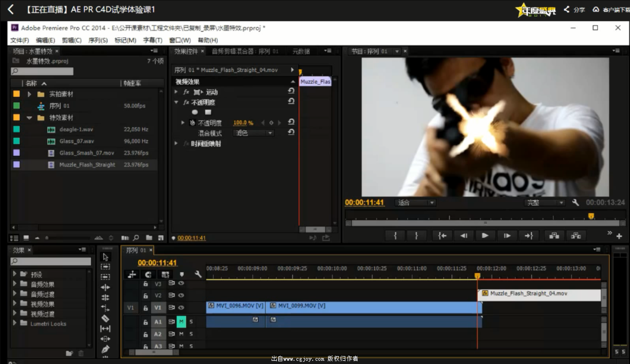630x364 pixels.
Task: Click the opacity value 100.0 %
Action: 243,123
